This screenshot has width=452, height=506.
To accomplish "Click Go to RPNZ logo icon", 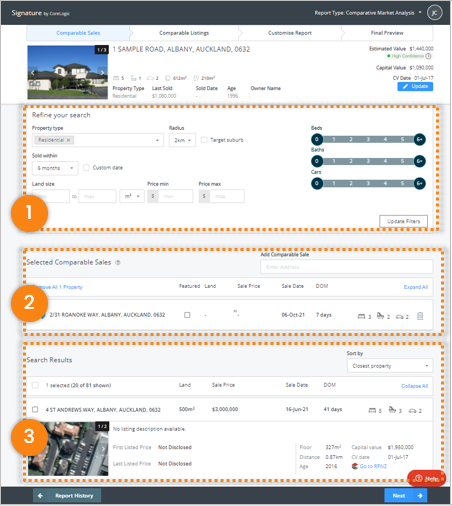I will pyautogui.click(x=355, y=466).
